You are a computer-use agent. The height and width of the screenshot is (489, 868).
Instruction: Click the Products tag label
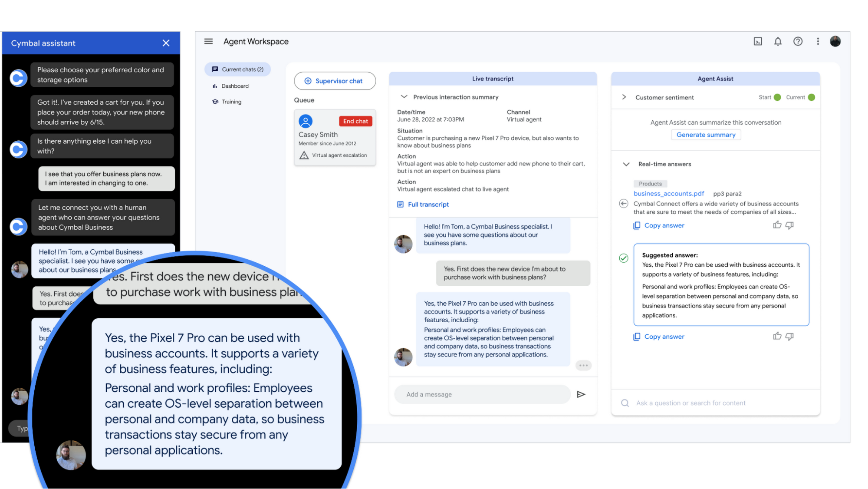point(650,184)
